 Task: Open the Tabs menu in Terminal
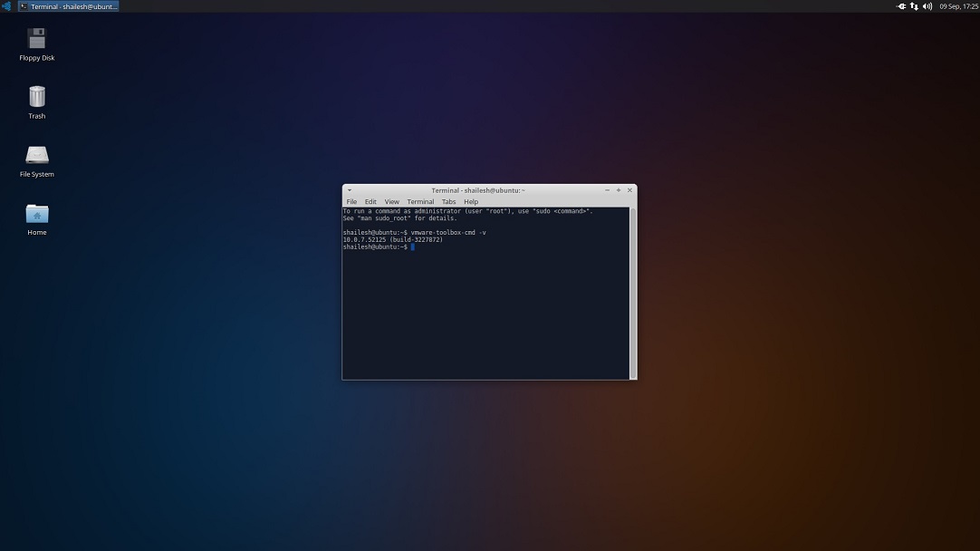tap(448, 201)
